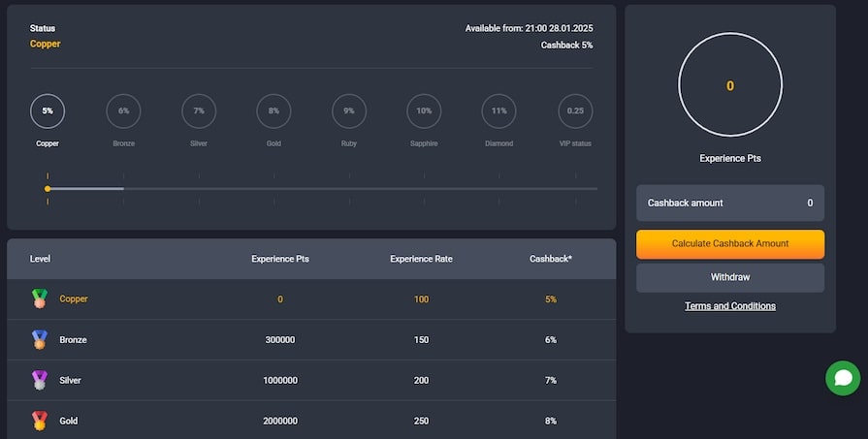Click the Ruby 9% level circle
The image size is (868, 439).
coord(349,111)
